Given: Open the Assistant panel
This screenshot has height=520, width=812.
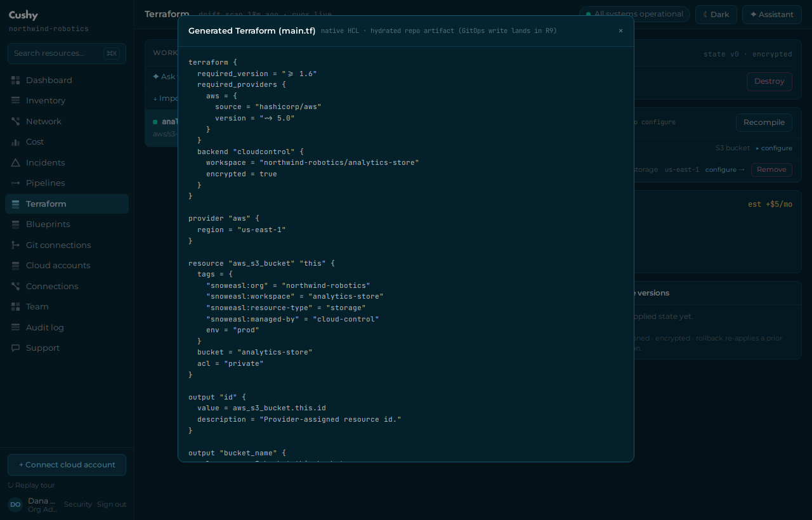Looking at the screenshot, I should [771, 15].
